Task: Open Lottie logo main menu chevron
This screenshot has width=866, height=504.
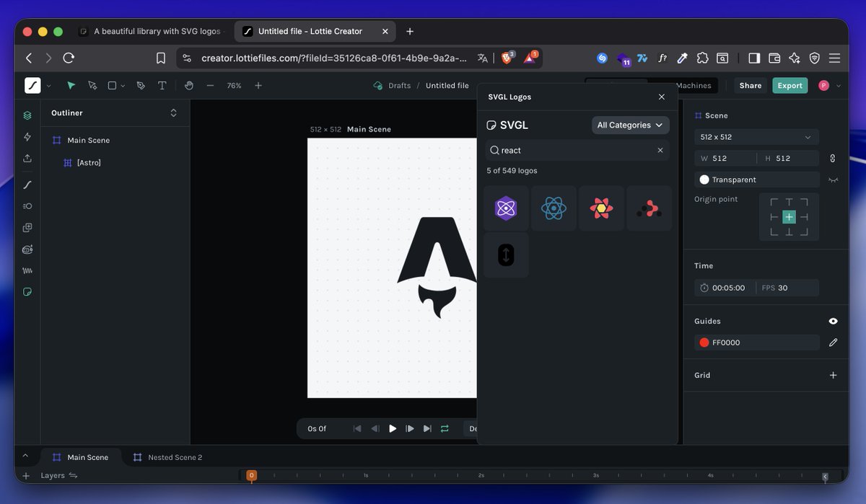Action: (x=48, y=86)
